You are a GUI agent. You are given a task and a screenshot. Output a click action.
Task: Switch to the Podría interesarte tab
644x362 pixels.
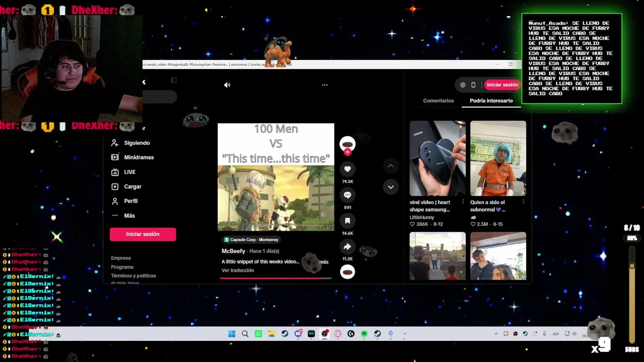[x=491, y=101]
